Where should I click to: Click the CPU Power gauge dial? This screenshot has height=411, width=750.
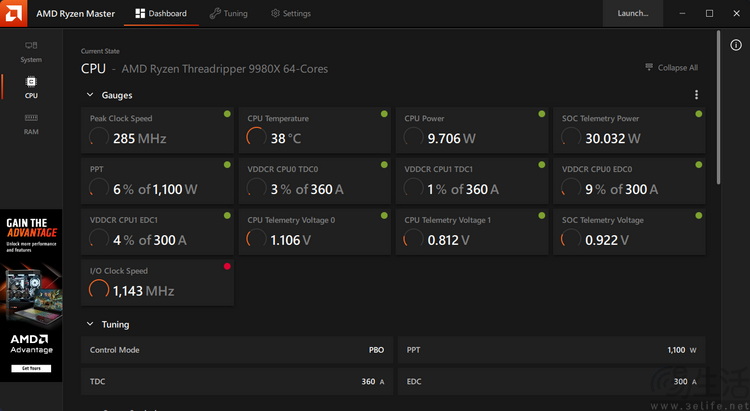pyautogui.click(x=413, y=137)
